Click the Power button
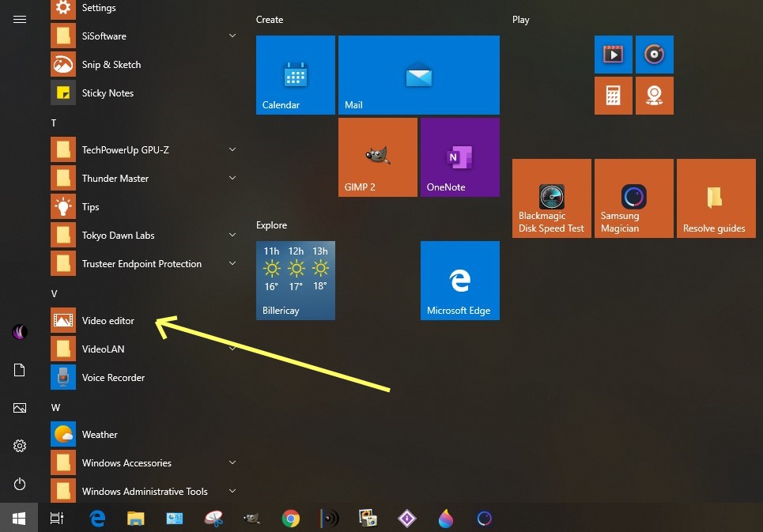 coord(20,484)
